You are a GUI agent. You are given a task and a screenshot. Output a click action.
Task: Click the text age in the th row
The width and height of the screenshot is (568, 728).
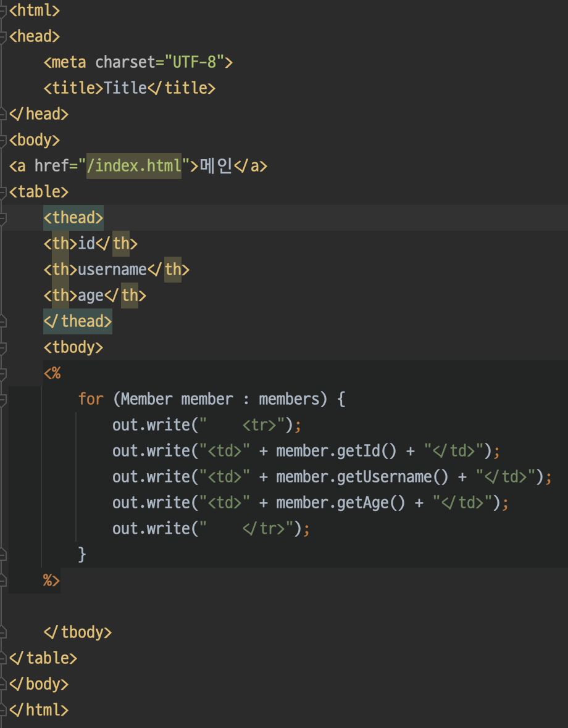(x=91, y=296)
